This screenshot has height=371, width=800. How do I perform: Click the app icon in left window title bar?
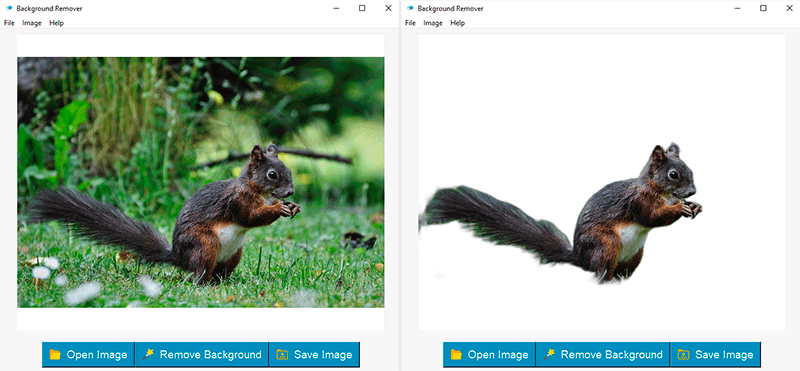pyautogui.click(x=9, y=8)
